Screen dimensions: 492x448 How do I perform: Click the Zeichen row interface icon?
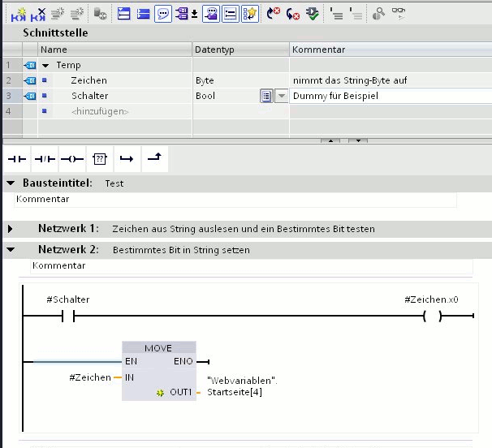tap(30, 80)
